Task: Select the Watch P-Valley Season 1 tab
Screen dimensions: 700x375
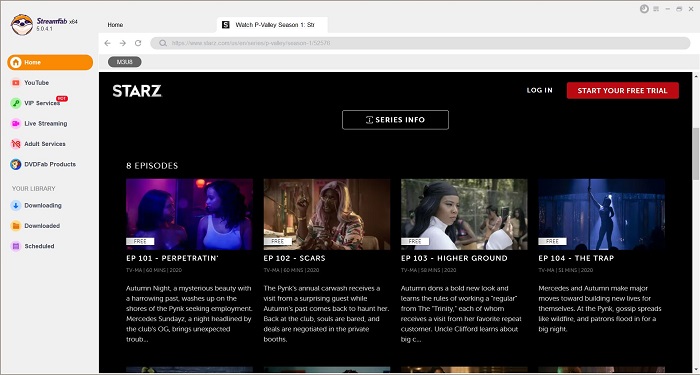Action: [272, 25]
